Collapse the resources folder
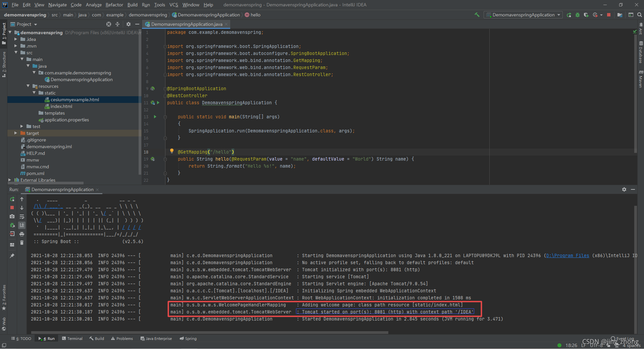Screen dimensions: 644x349 28,86
